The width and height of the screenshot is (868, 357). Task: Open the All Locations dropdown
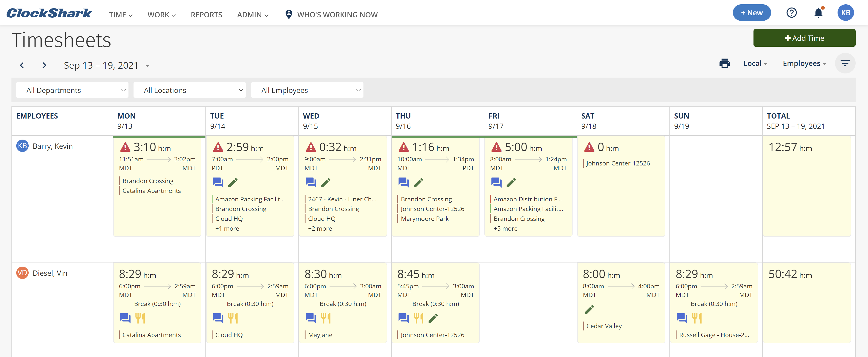point(190,90)
